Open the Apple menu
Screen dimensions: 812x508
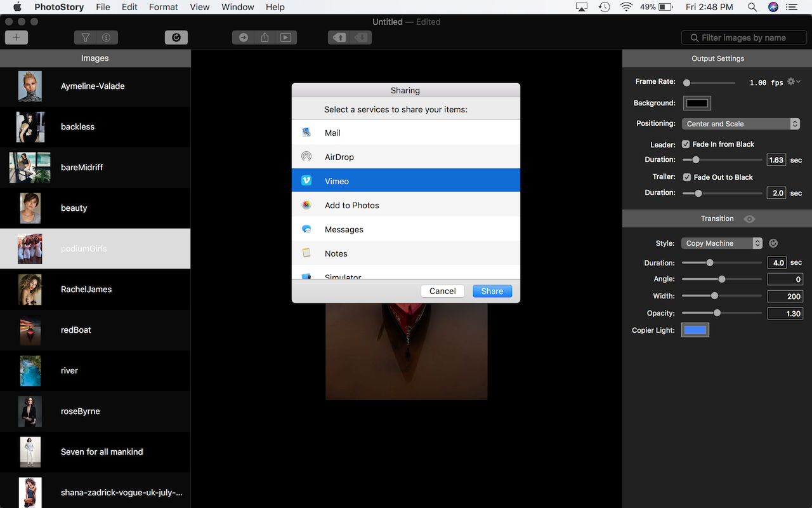(x=17, y=7)
